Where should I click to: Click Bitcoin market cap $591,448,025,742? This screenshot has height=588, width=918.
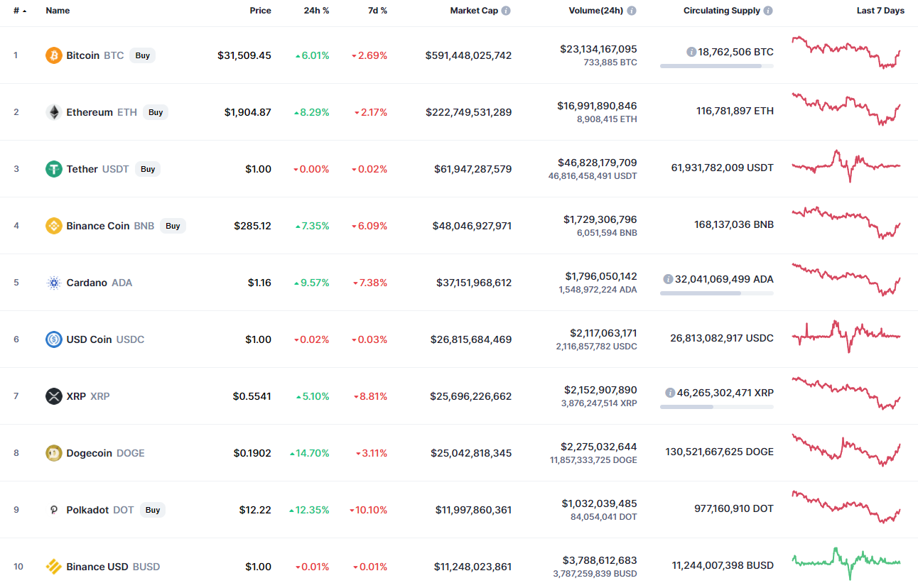pyautogui.click(x=468, y=55)
